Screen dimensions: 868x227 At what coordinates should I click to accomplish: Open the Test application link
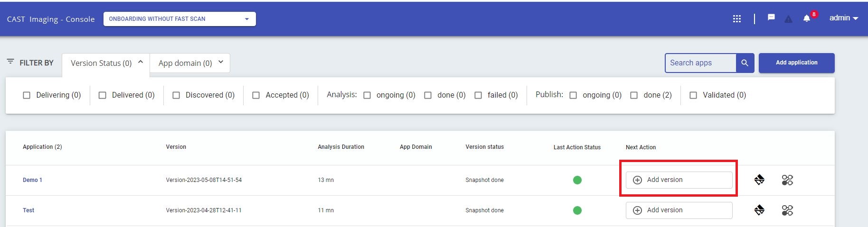point(28,210)
